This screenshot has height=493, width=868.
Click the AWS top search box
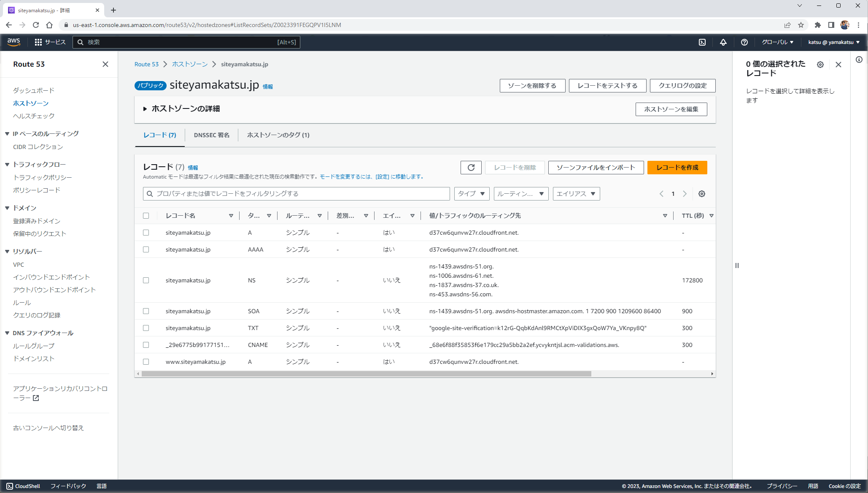click(x=186, y=42)
